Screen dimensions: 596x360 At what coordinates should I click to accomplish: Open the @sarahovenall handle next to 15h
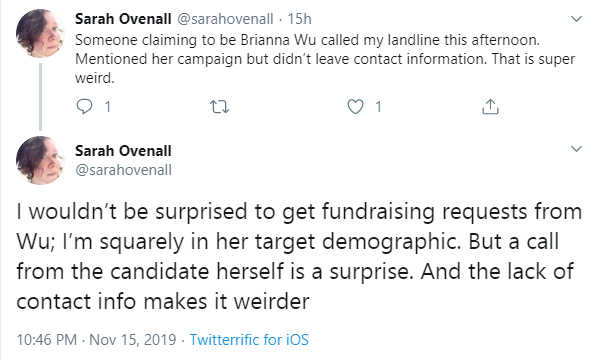(225, 19)
